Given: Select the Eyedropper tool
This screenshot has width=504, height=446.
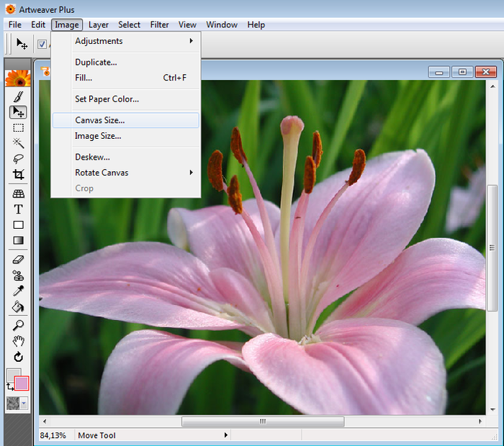Looking at the screenshot, I should click(18, 291).
